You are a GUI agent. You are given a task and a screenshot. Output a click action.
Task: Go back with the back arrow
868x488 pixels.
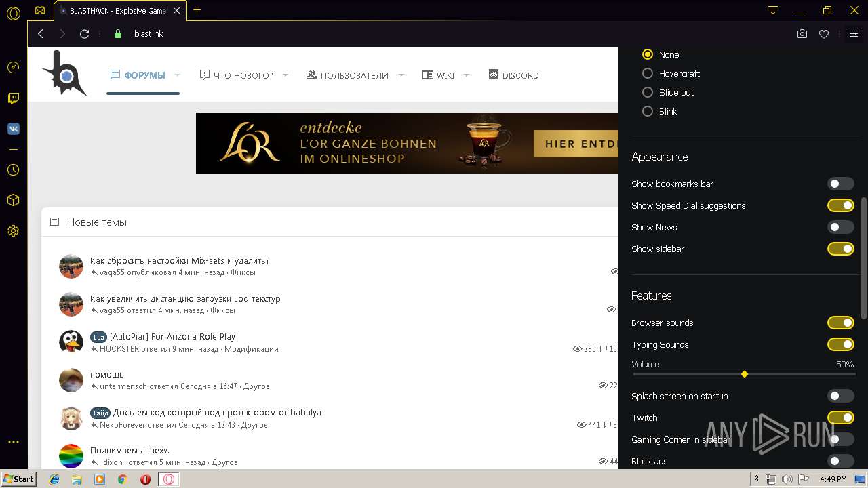tap(41, 33)
